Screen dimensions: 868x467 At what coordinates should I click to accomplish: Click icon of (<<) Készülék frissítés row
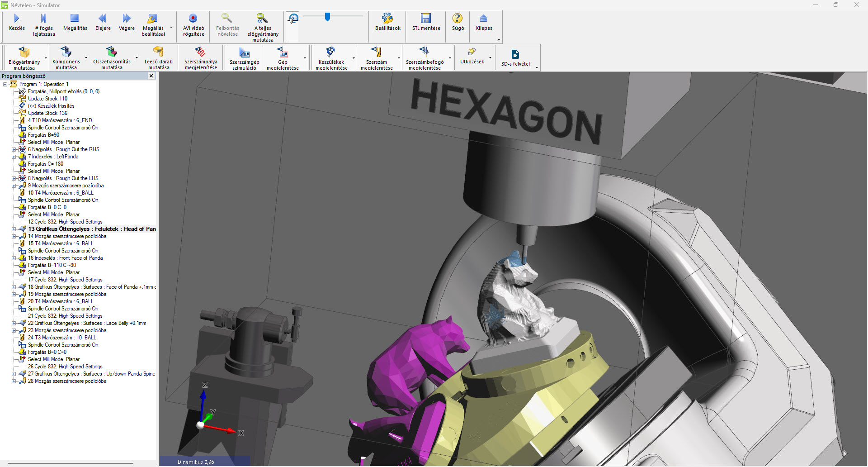click(22, 106)
